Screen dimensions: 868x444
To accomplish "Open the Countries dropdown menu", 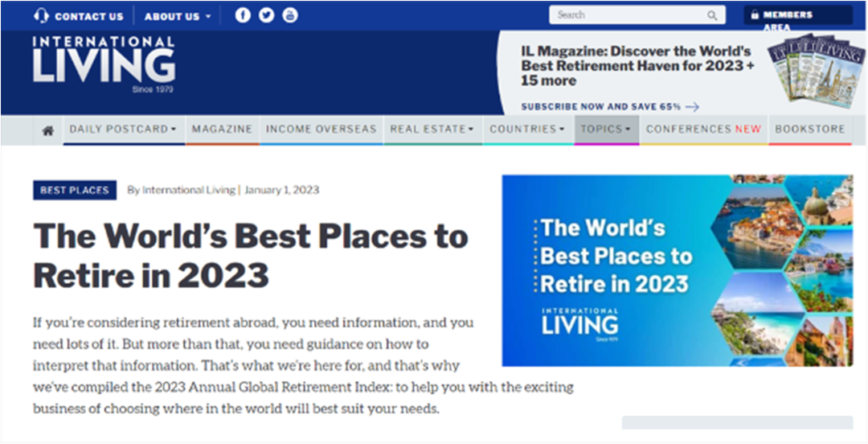I will point(527,129).
